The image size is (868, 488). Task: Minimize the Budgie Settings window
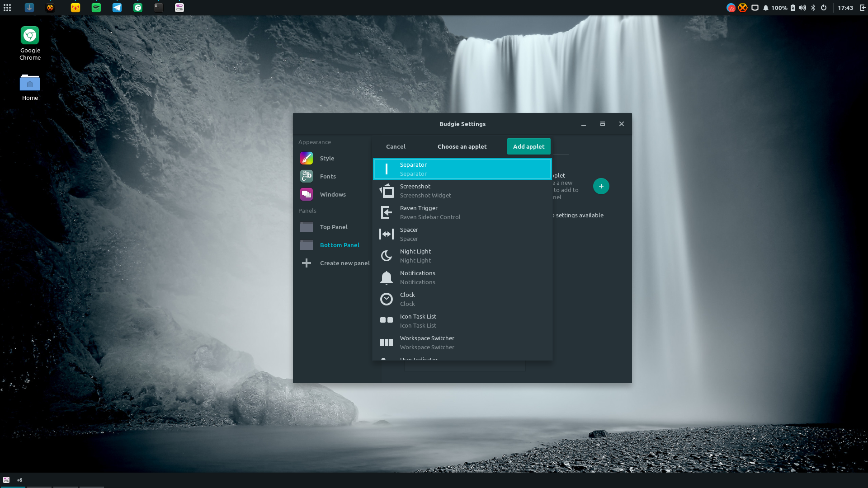coord(583,124)
